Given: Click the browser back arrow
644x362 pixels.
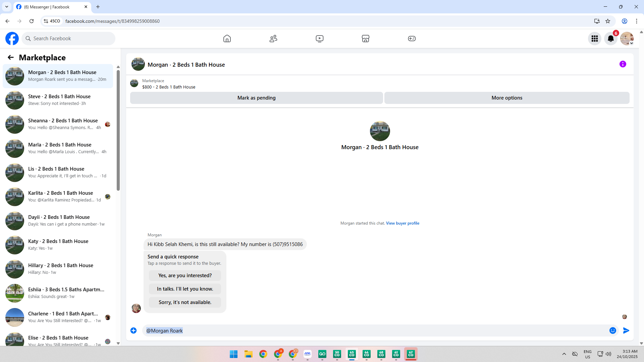Looking at the screenshot, I should tap(7, 21).
